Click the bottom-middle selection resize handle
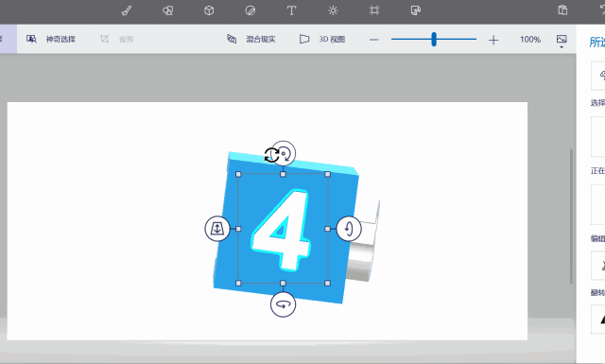Viewport: 605px width, 364px height. pyautogui.click(x=284, y=284)
